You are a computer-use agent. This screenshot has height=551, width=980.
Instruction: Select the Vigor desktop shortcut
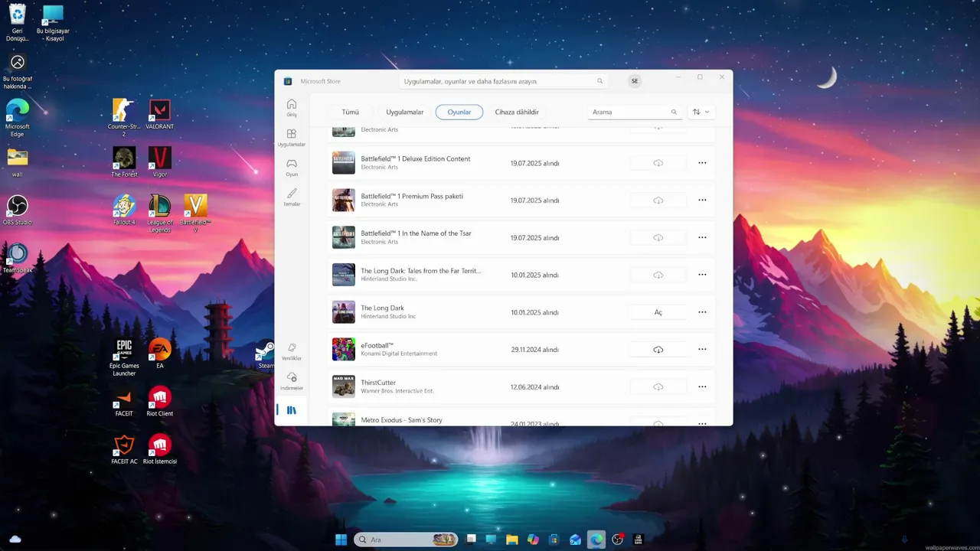pos(160,162)
